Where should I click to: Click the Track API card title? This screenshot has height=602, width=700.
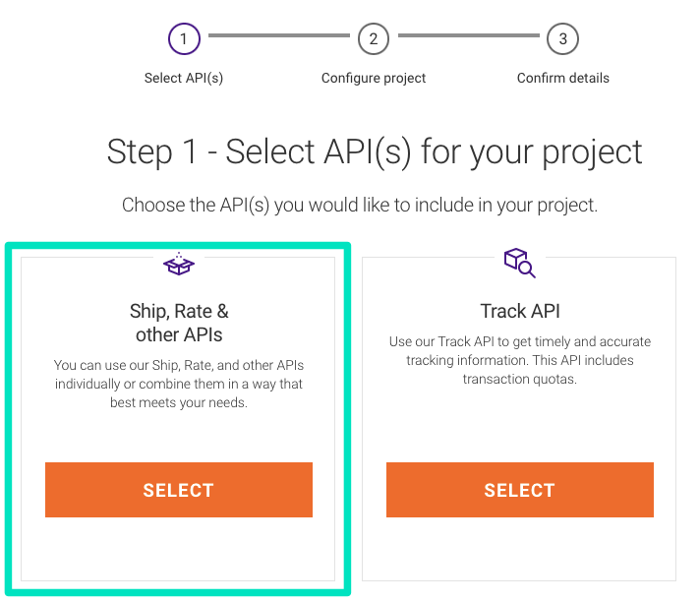[x=520, y=311]
